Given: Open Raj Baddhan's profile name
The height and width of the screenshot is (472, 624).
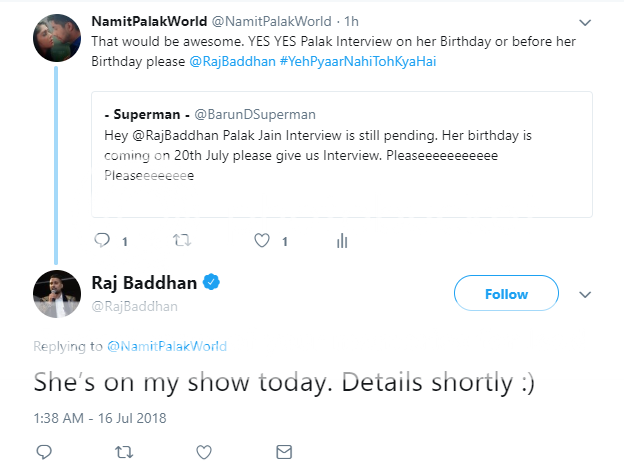Looking at the screenshot, I should [x=145, y=282].
